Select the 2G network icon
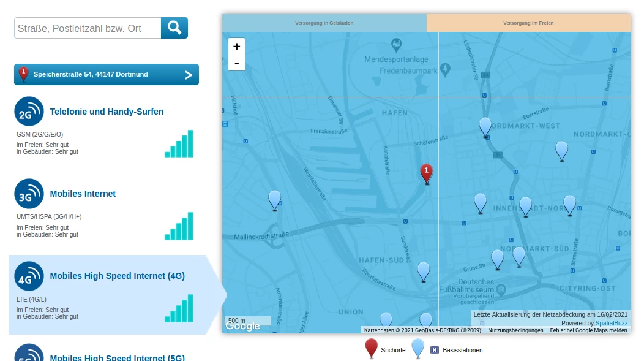Screen dimensions: 644x361 pos(29,112)
